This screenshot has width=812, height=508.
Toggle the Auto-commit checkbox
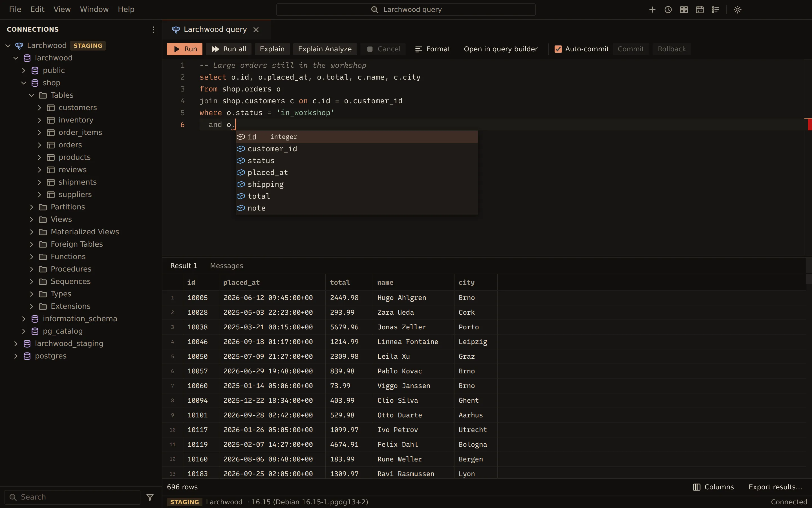(x=558, y=49)
